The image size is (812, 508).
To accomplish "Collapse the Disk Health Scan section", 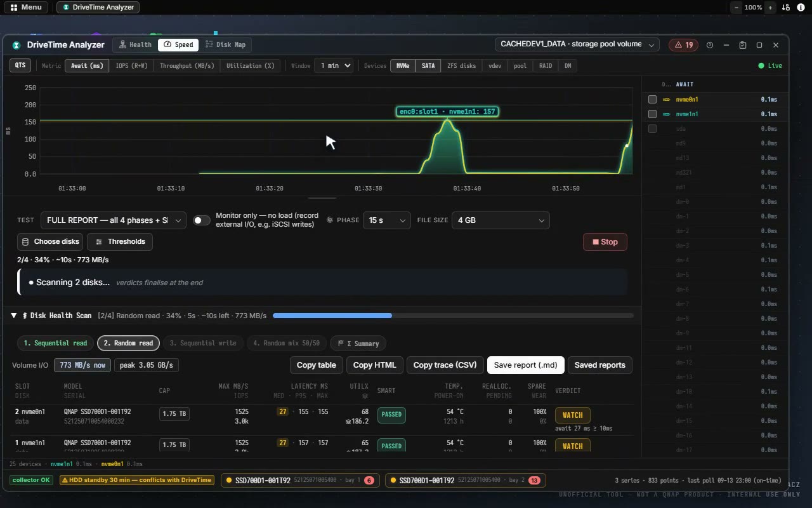I will (13, 316).
